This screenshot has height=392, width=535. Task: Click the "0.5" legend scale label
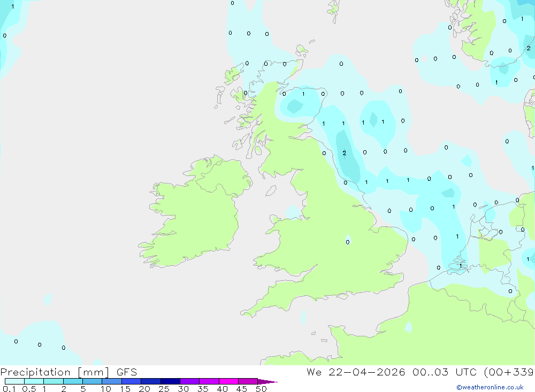click(x=29, y=389)
